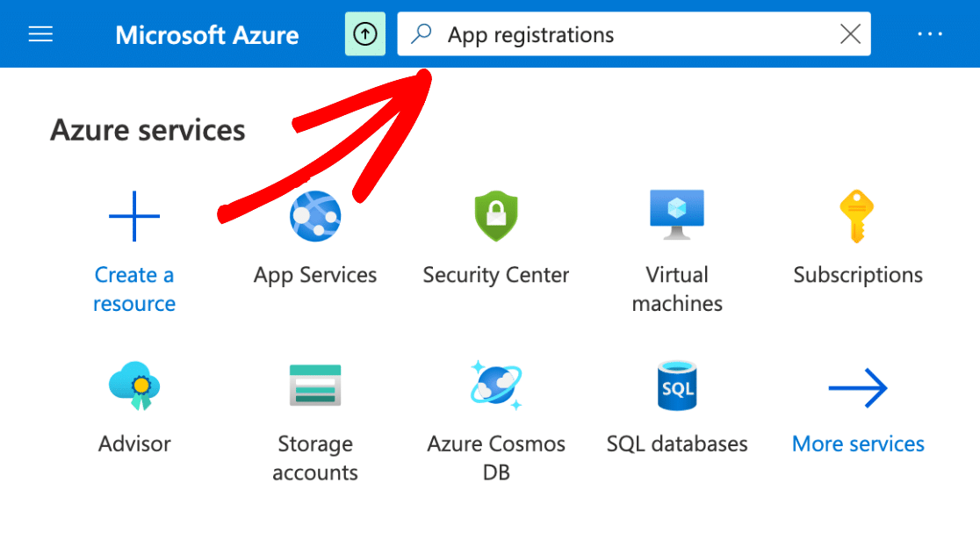Open the More services text link
This screenshot has width=980, height=534.
858,444
